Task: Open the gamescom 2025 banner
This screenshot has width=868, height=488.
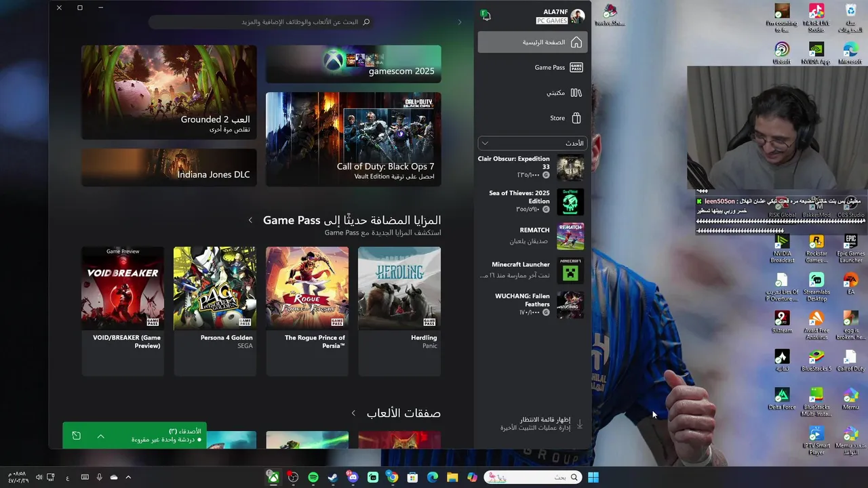Action: point(353,64)
